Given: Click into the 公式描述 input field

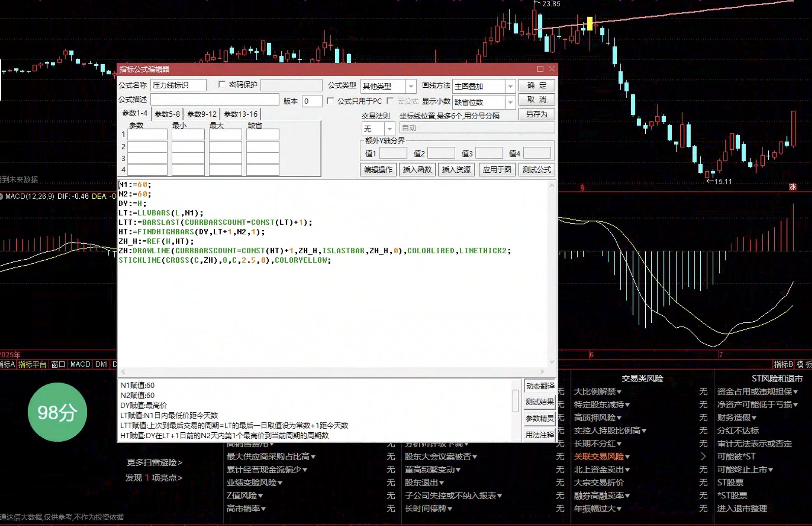Looking at the screenshot, I should [x=215, y=100].
